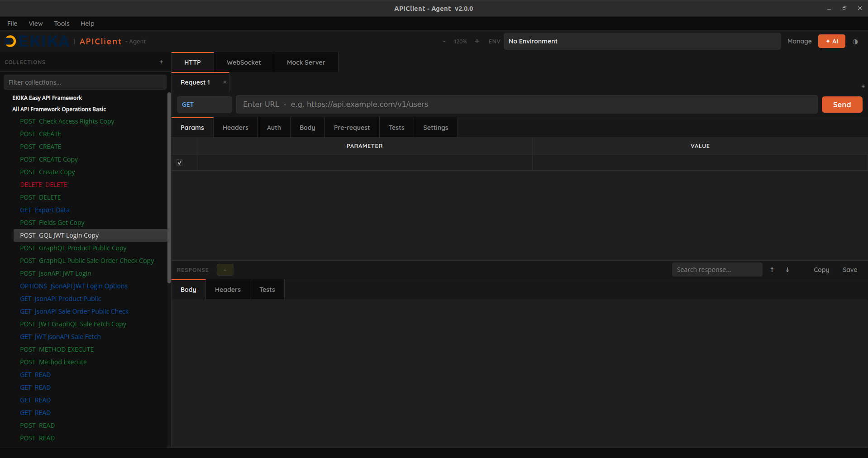Focus the Enter URL input field
The height and width of the screenshot is (458, 868).
[x=526, y=105]
